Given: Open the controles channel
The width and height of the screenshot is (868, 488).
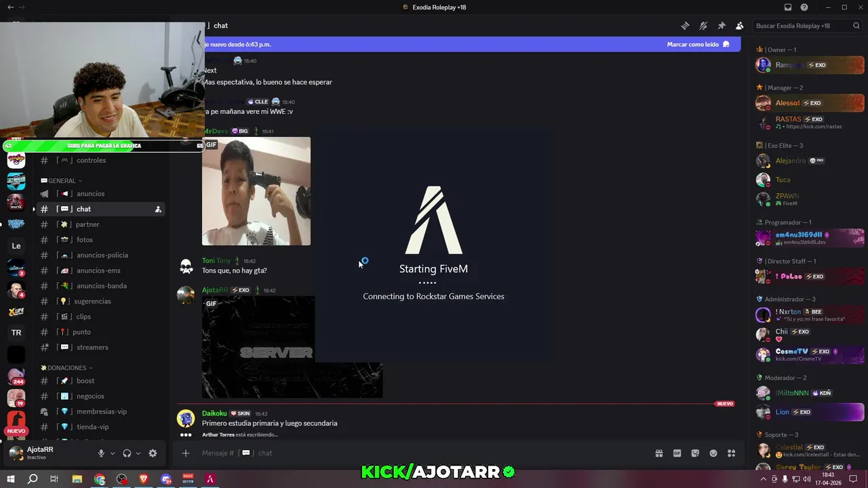Looking at the screenshot, I should (x=100, y=161).
